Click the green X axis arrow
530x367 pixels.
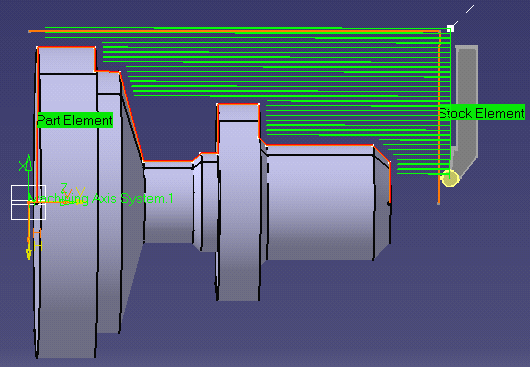(28, 163)
